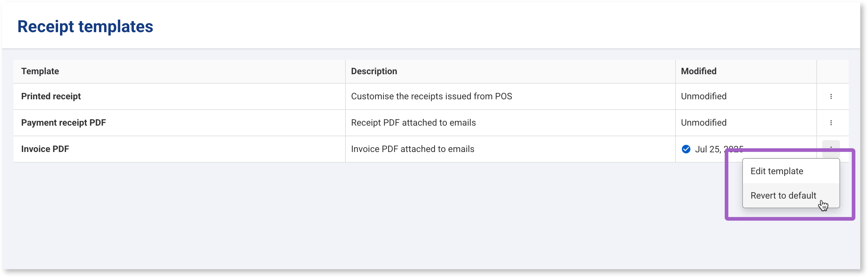
Task: Click 'Invoice PDF attached to emails' description
Action: [413, 149]
